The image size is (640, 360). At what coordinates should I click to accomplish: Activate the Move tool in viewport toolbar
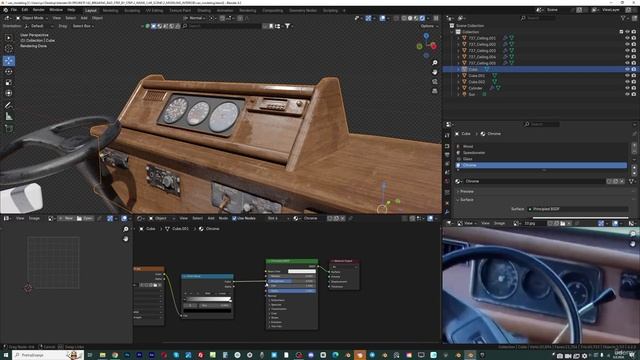point(9,61)
